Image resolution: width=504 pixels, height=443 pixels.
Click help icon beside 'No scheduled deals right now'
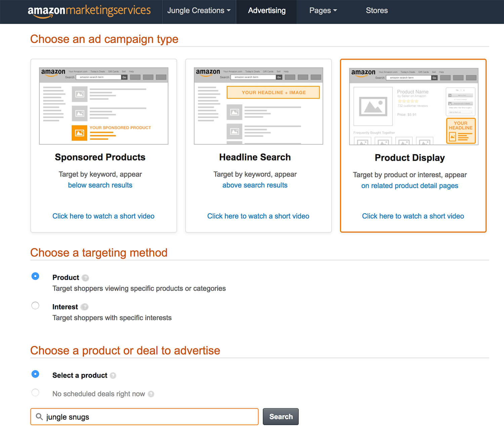(x=151, y=394)
